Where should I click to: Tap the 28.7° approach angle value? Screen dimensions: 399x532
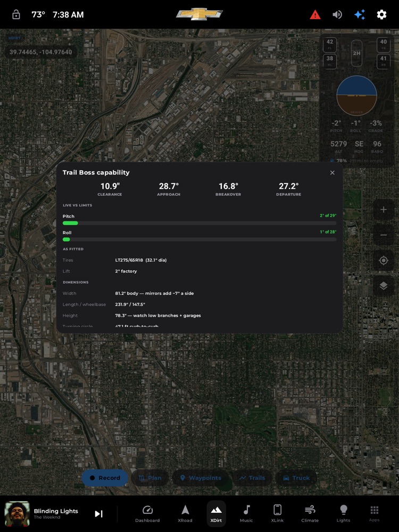point(169,186)
